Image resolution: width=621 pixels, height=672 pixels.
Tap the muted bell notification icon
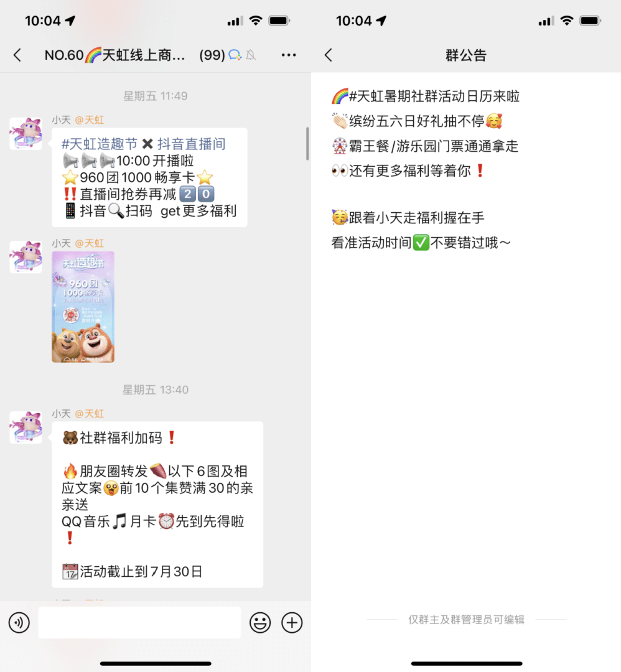[x=251, y=55]
